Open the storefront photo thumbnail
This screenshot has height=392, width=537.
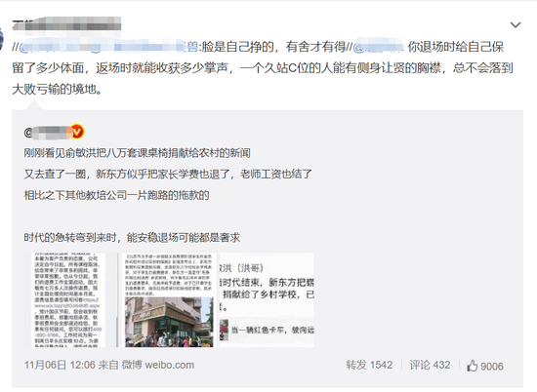(x=169, y=300)
